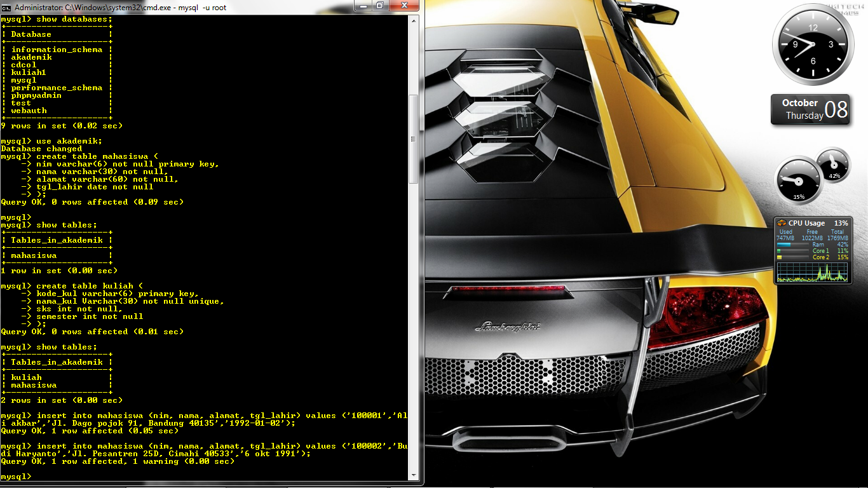Click the Core 1 usage bar

(x=793, y=251)
